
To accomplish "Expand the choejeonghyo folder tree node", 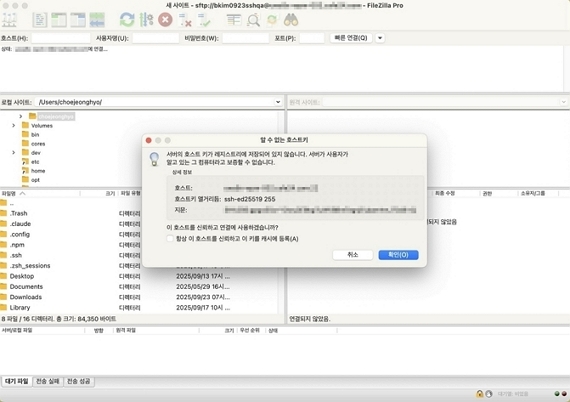I will pos(21,116).
